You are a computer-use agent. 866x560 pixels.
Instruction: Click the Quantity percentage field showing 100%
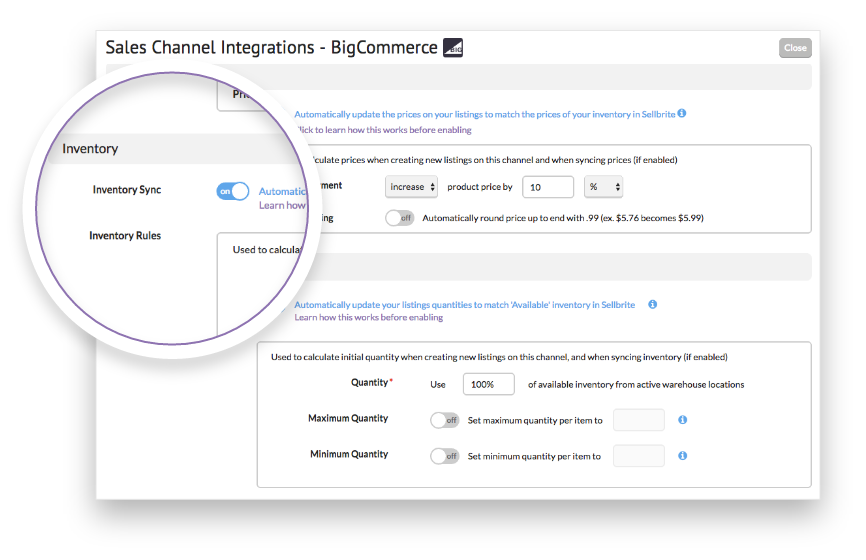click(489, 384)
